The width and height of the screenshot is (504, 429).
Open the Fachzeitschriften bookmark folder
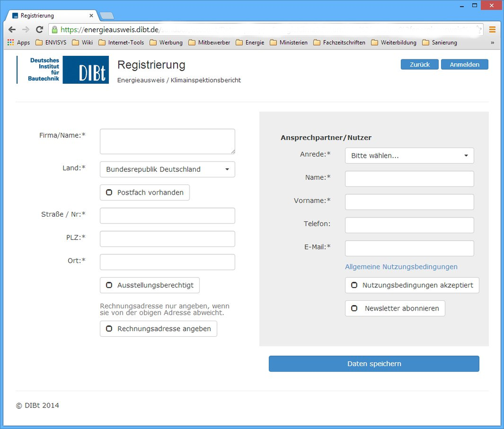tap(339, 42)
